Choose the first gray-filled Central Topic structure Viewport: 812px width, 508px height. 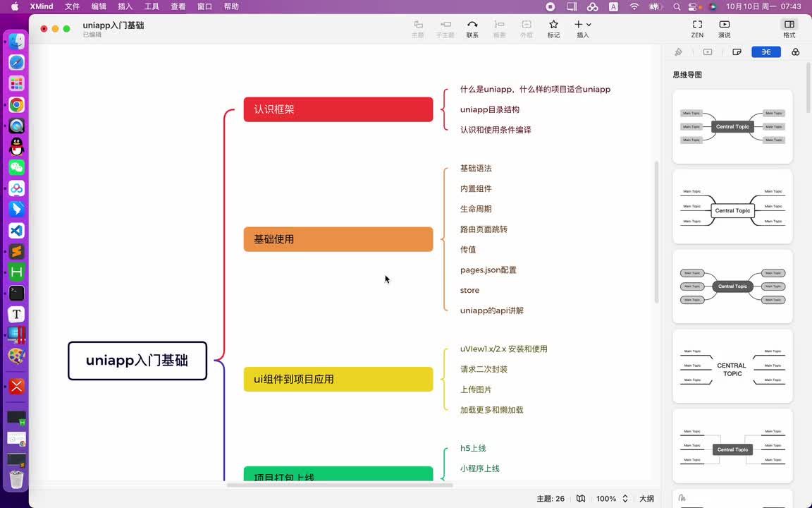pyautogui.click(x=732, y=126)
